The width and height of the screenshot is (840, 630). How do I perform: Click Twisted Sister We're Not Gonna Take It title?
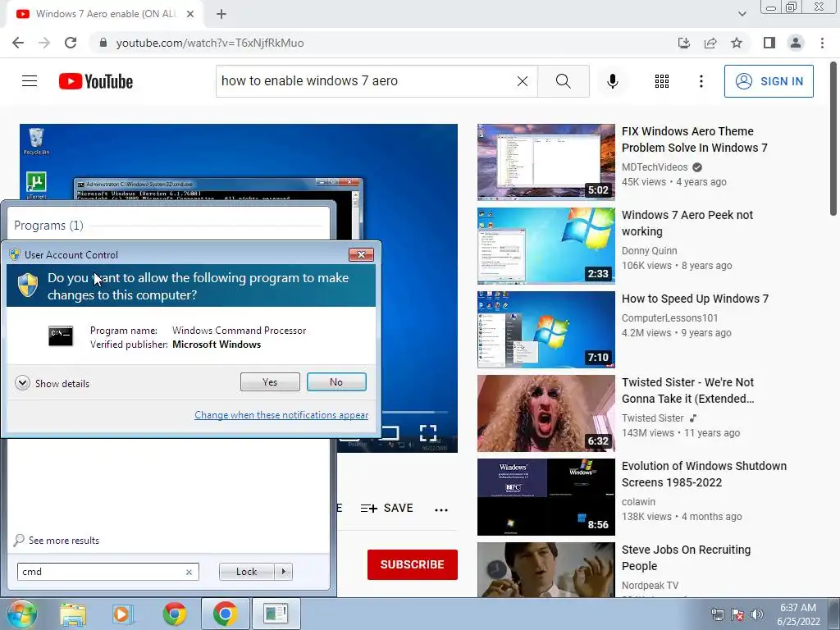click(x=688, y=390)
